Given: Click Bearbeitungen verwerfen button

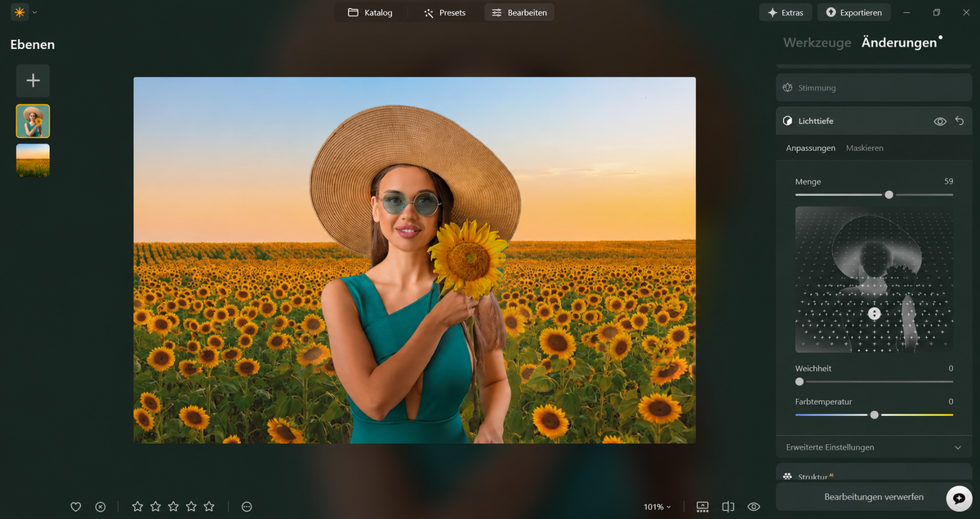Looking at the screenshot, I should (874, 496).
